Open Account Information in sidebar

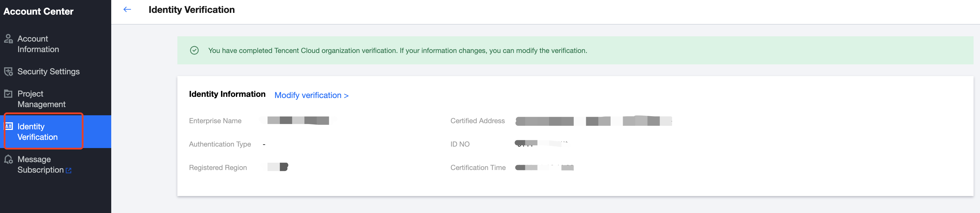tap(38, 44)
